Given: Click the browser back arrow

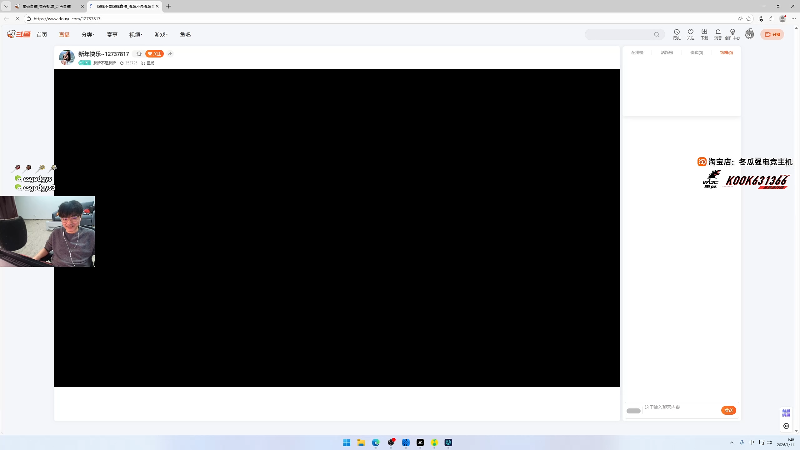Looking at the screenshot, I should (x=6, y=18).
